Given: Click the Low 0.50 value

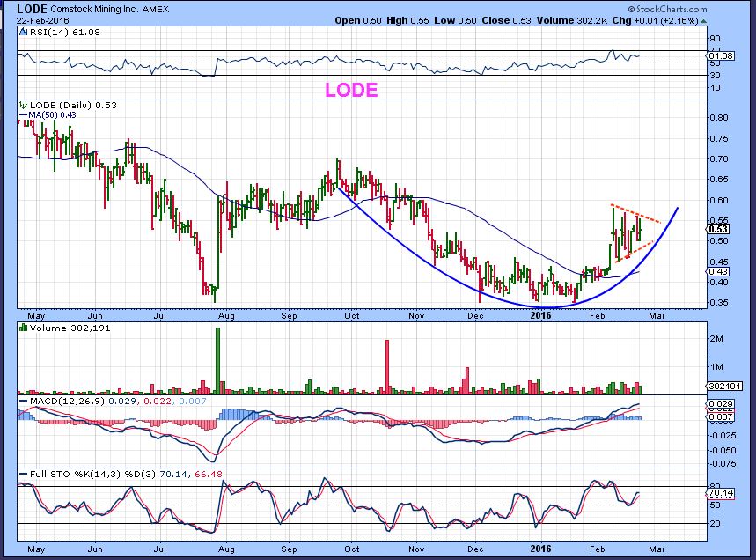Looking at the screenshot, I should (455, 21).
